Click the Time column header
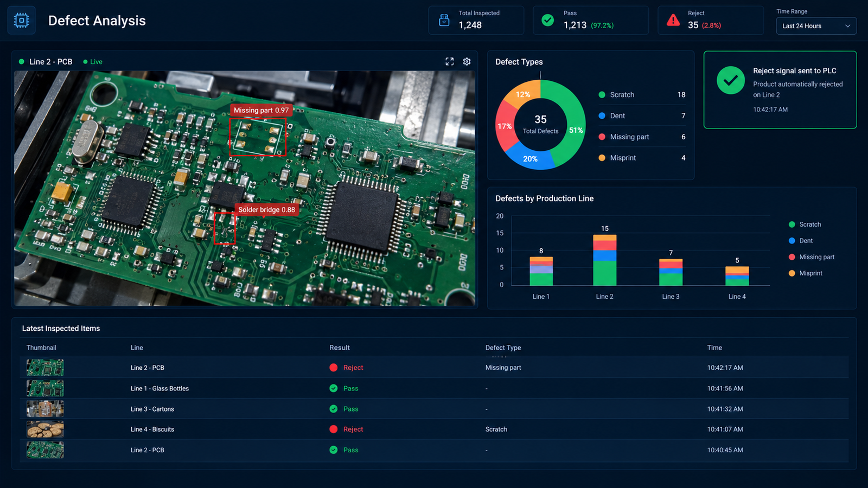This screenshot has height=488, width=868. [x=714, y=348]
